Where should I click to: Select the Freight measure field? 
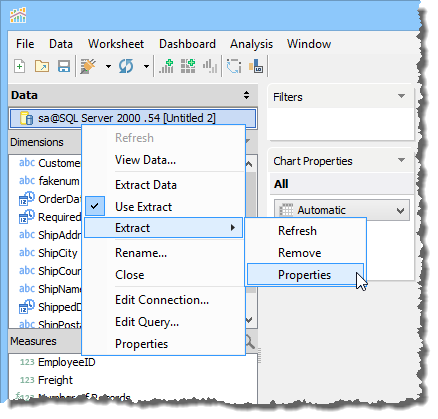(55, 380)
